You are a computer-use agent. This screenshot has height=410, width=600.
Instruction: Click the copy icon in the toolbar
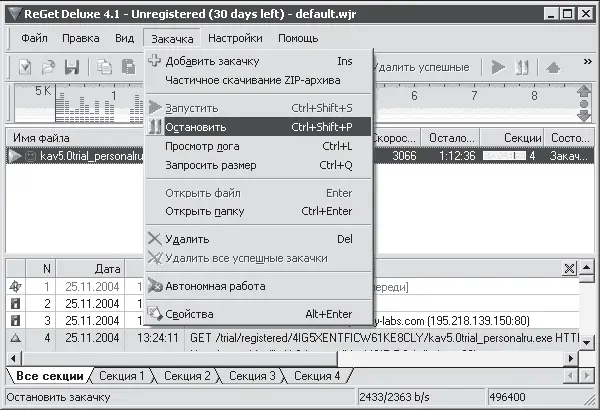pyautogui.click(x=105, y=67)
